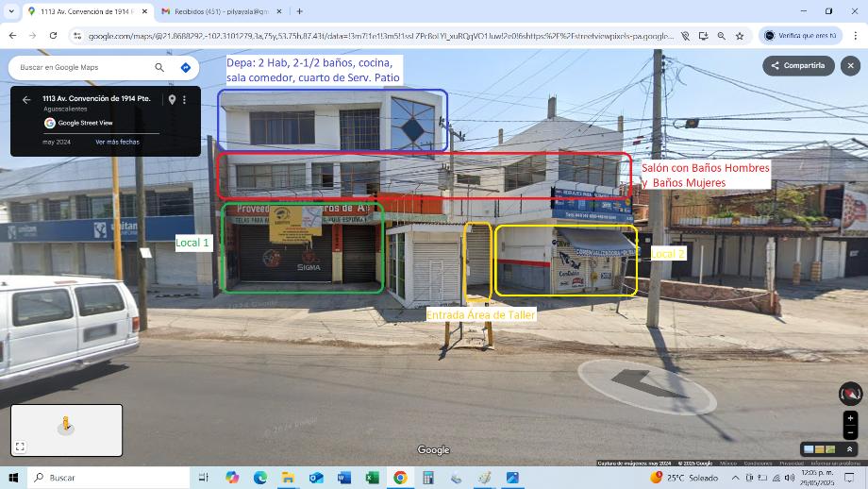Click the site info icon in address bar
The height and width of the screenshot is (489, 868).
(x=77, y=36)
